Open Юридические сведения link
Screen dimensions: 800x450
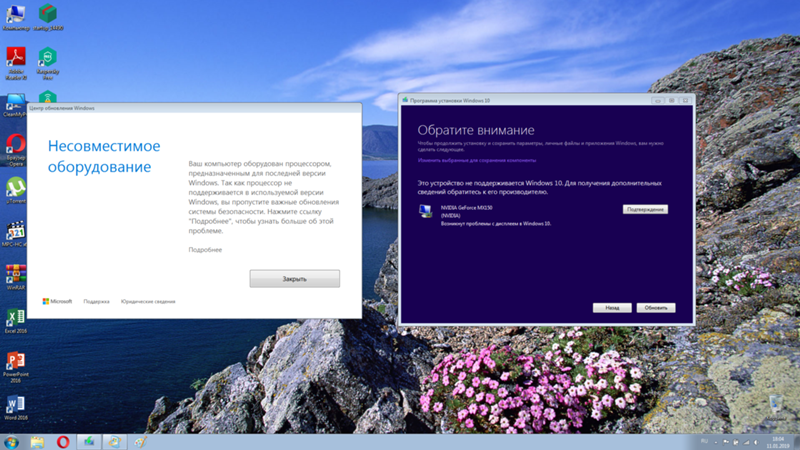(148, 302)
